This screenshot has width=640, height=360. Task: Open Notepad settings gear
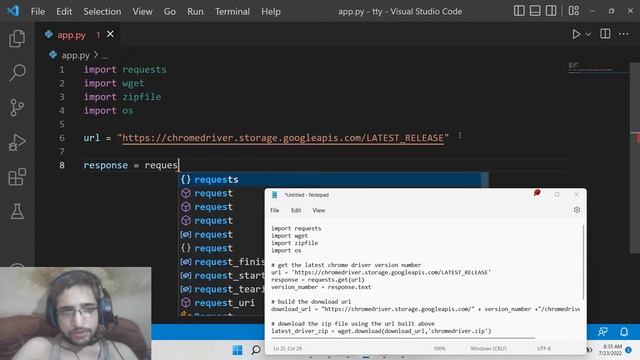tap(577, 210)
